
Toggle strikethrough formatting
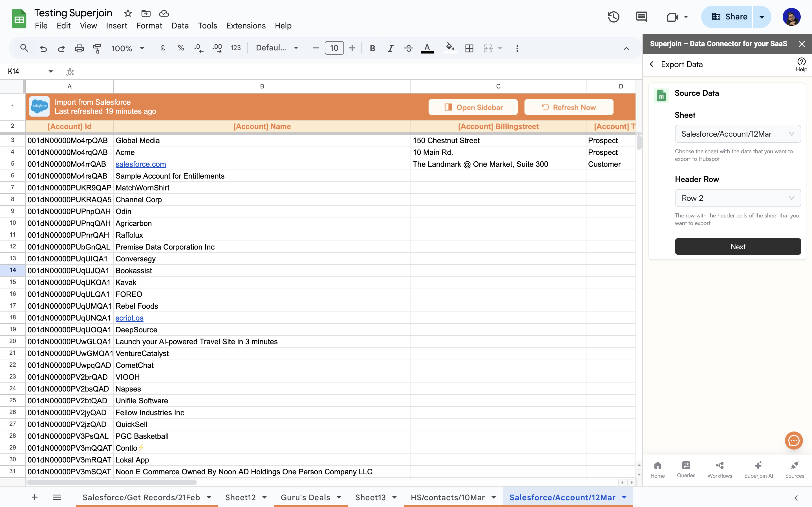408,48
